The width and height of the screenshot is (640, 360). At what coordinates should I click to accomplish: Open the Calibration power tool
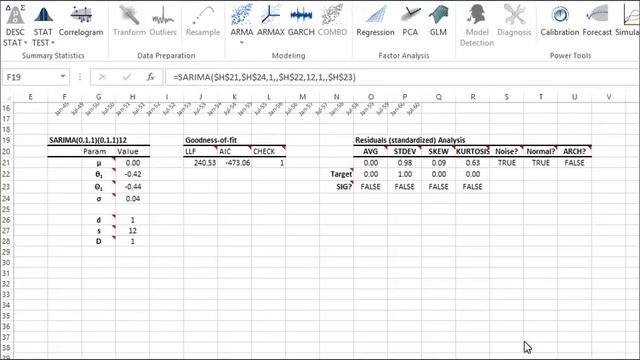560,21
